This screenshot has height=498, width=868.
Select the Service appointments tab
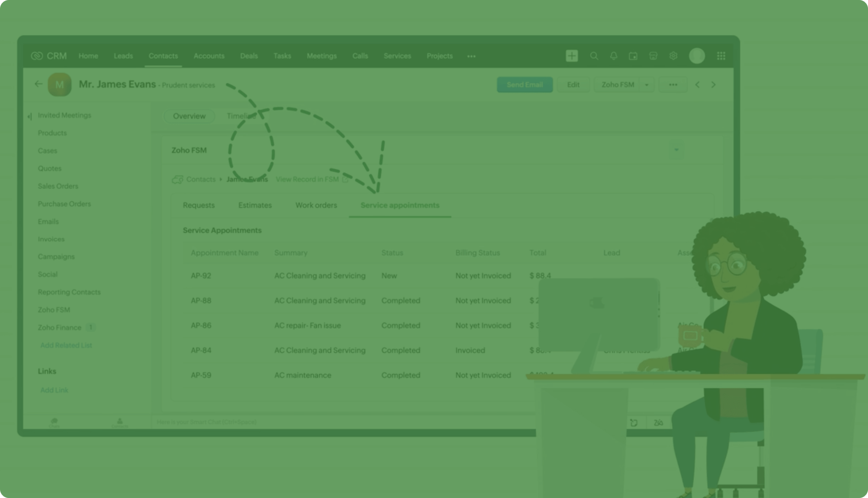pyautogui.click(x=400, y=205)
